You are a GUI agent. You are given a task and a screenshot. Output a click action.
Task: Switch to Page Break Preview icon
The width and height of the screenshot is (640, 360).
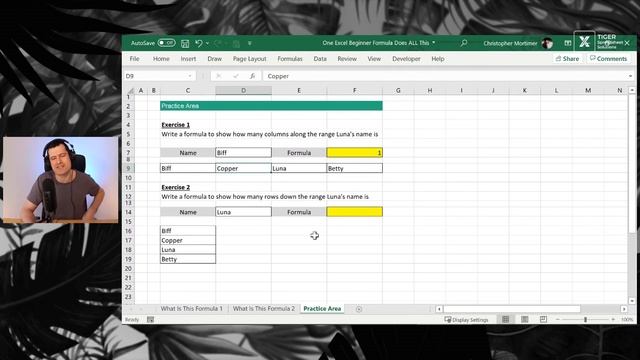543,320
